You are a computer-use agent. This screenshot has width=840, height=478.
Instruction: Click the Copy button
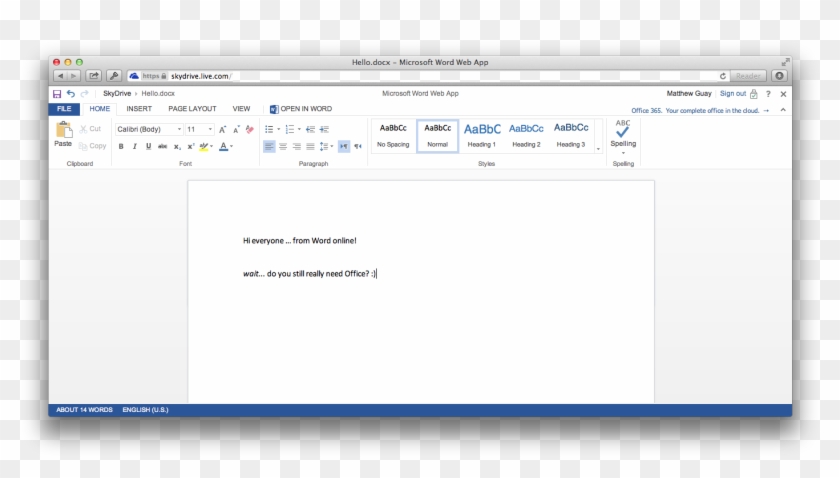(92, 146)
